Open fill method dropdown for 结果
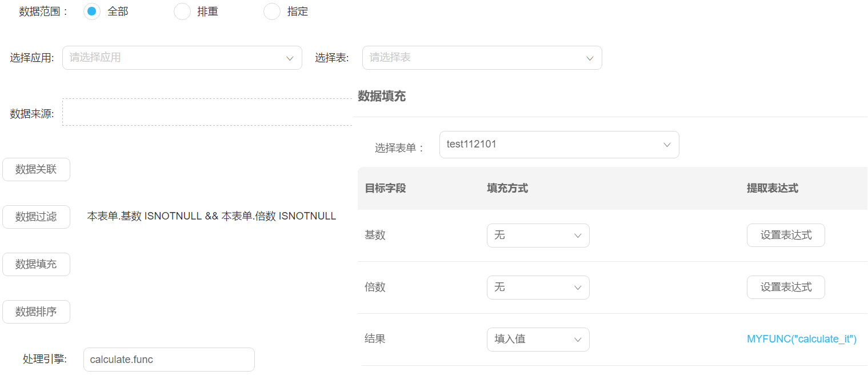868x375 pixels. [538, 340]
